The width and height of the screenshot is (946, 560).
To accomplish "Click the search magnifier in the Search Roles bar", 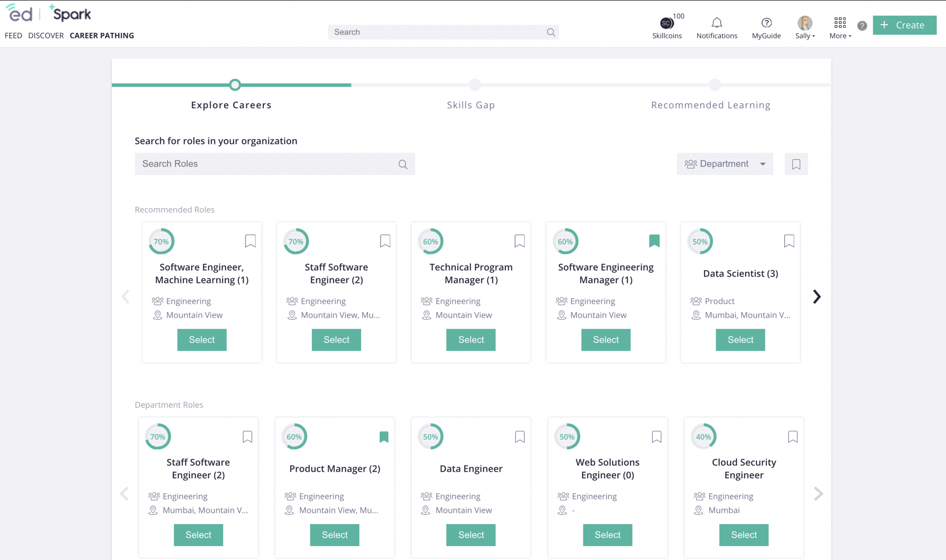I will [x=402, y=164].
